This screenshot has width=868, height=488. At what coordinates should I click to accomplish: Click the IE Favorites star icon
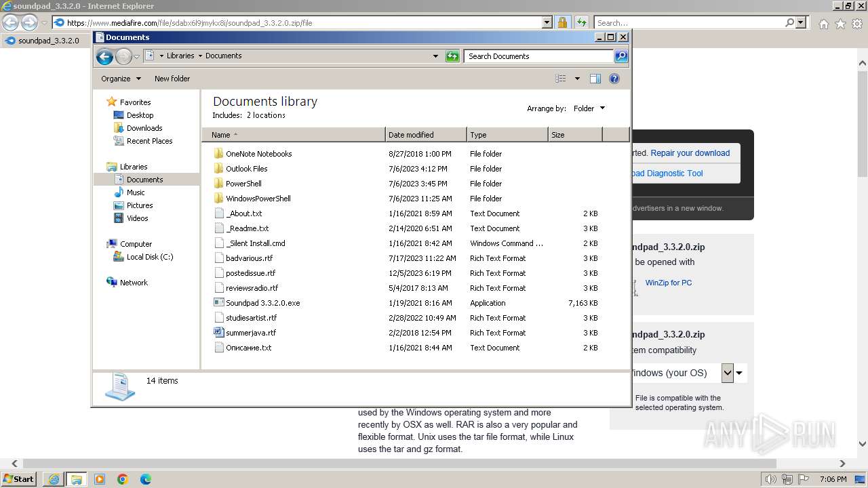(840, 24)
